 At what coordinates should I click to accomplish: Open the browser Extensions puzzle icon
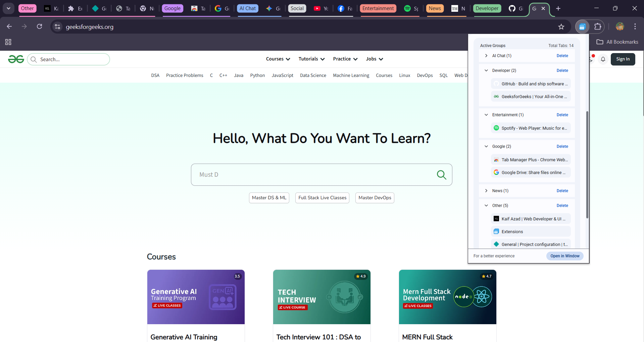coord(598,27)
